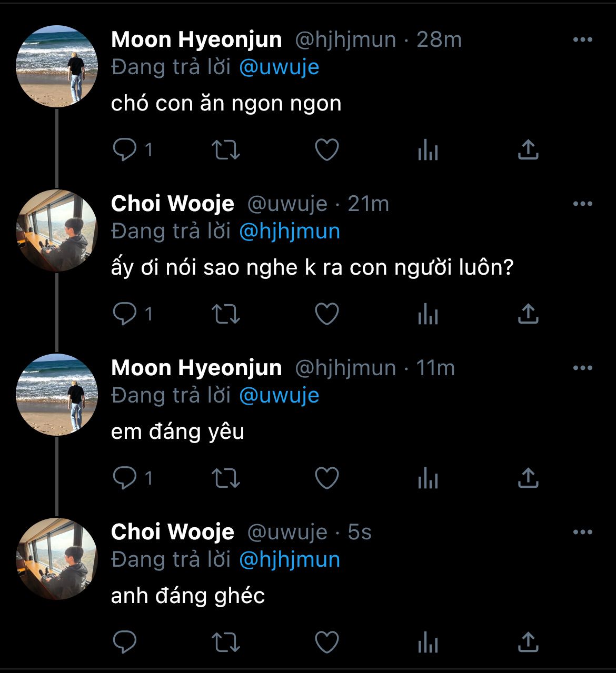The height and width of the screenshot is (673, 616).
Task: Retweet the tweet ending with "con người luôn?"
Action: click(x=225, y=315)
